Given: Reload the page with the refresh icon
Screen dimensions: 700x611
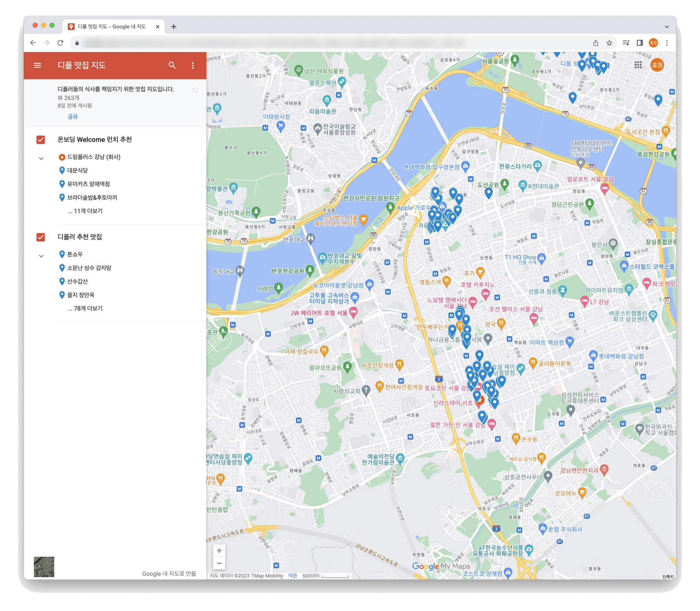Looking at the screenshot, I should (60, 43).
